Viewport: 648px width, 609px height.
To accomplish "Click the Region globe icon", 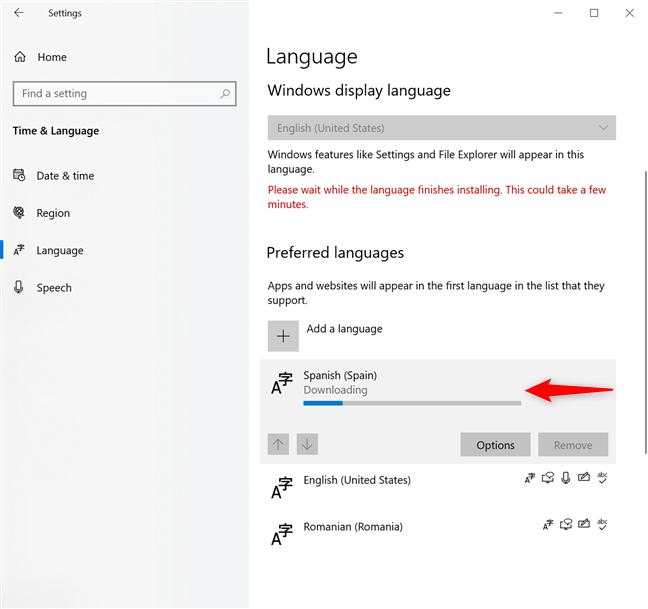I will [x=19, y=212].
